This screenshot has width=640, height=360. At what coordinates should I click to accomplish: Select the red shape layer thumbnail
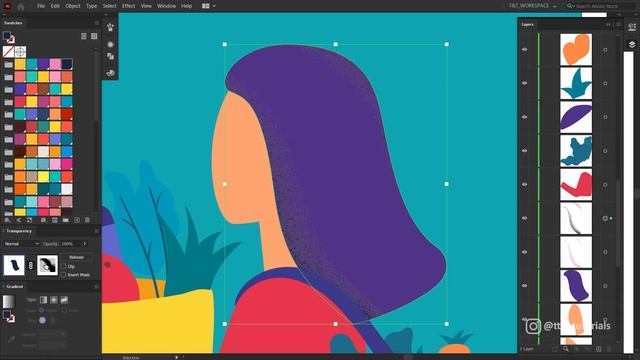576,185
